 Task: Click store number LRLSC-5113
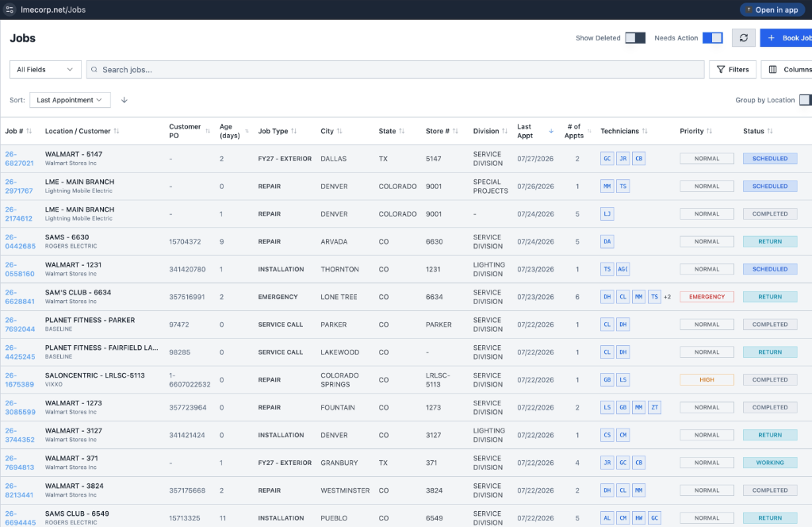(438, 380)
